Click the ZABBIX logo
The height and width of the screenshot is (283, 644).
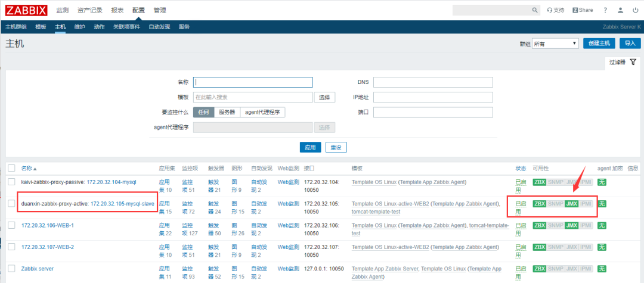[x=26, y=10]
